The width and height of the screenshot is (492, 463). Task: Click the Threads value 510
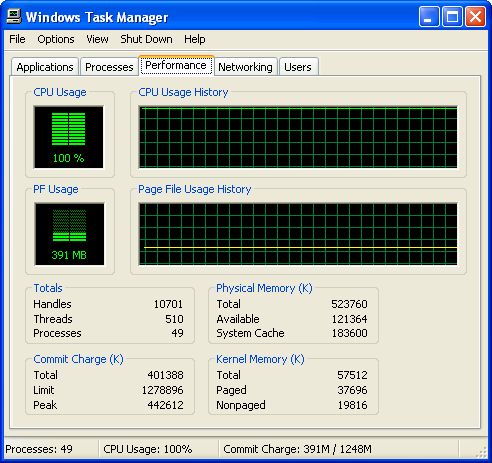pyautogui.click(x=174, y=319)
